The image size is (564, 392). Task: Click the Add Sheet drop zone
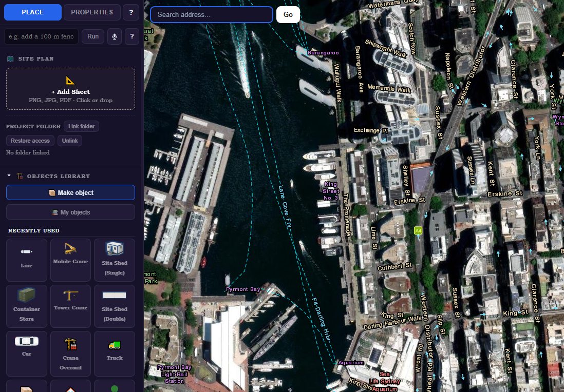pyautogui.click(x=70, y=89)
